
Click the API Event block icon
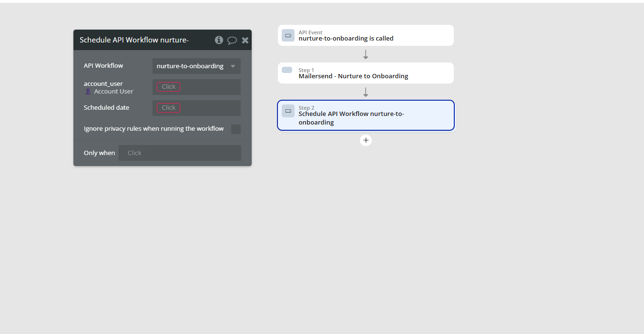pyautogui.click(x=288, y=35)
